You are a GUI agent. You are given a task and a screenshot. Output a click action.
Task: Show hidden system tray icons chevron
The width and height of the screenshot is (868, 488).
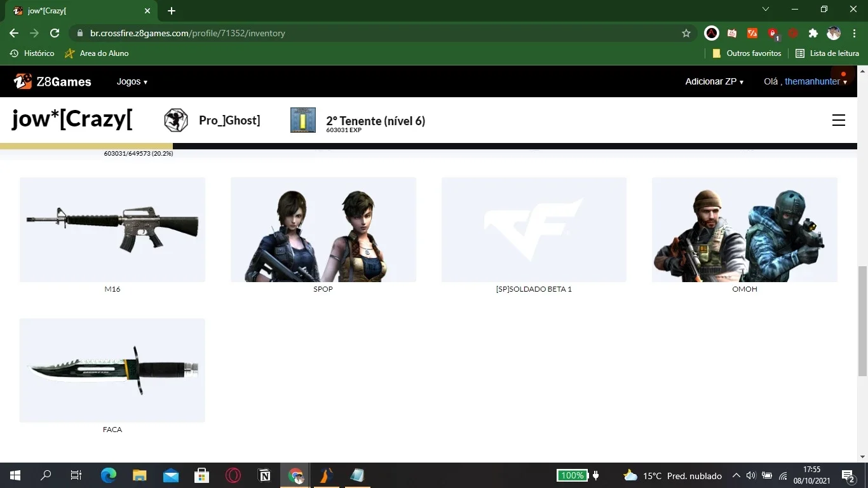[x=736, y=475]
